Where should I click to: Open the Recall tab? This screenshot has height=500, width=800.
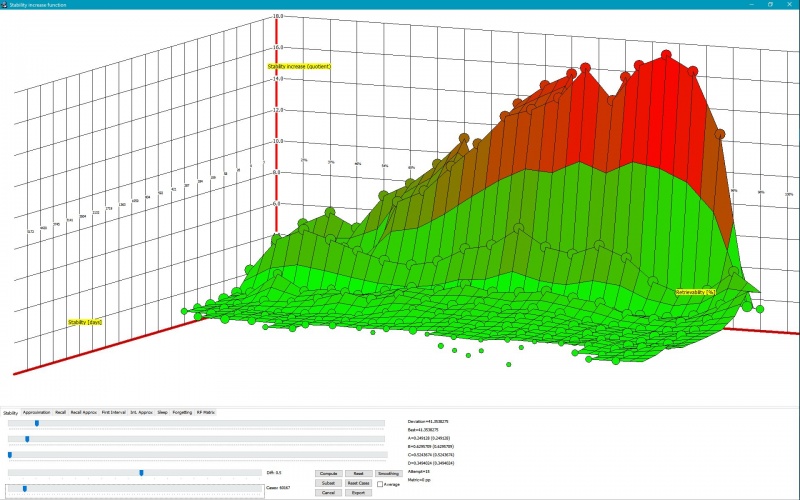(x=61, y=412)
